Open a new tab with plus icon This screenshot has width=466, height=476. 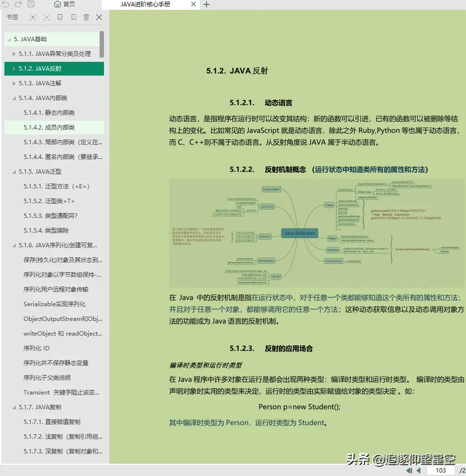(x=207, y=4)
